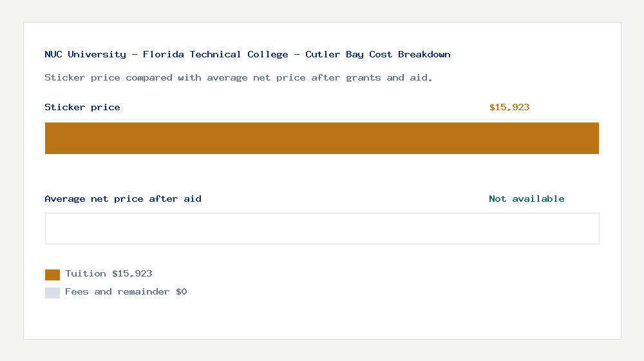The width and height of the screenshot is (644, 361).
Task: Click the Tuition $15,923 legend text
Action: pos(108,274)
